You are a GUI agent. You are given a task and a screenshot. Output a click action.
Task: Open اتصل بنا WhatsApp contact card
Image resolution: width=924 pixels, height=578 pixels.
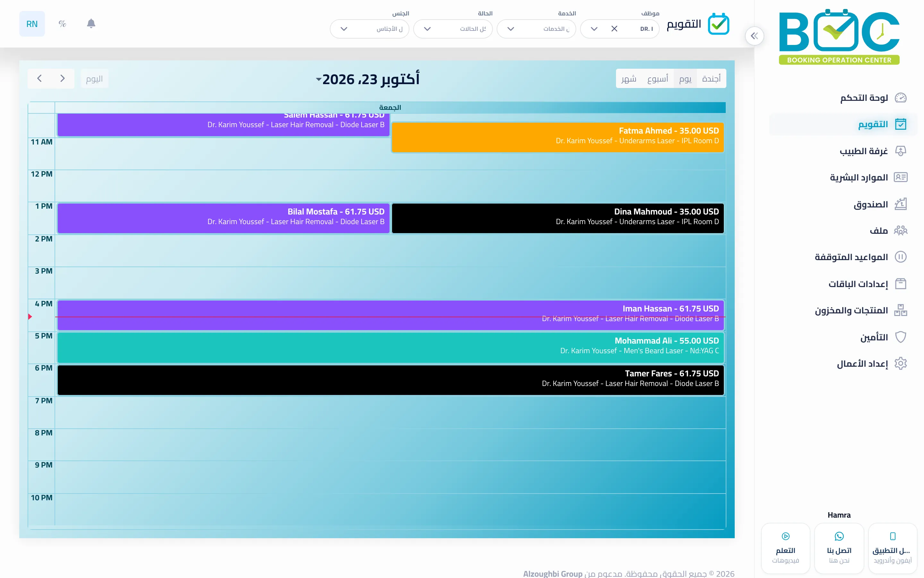(x=839, y=548)
